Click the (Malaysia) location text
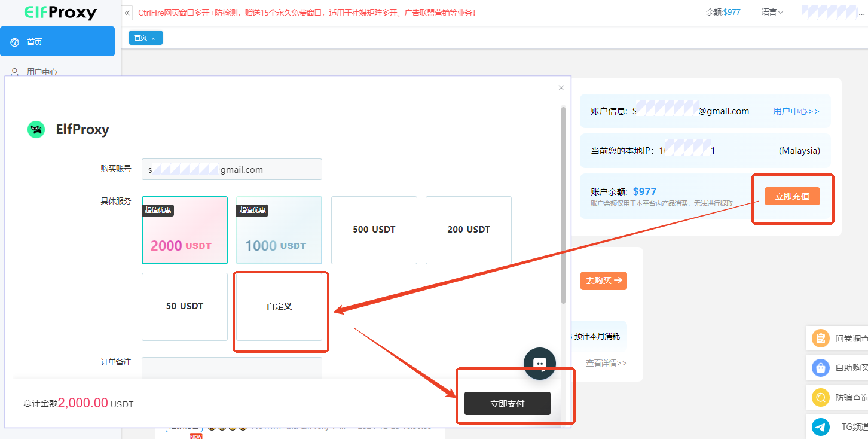This screenshot has width=868, height=439. pos(799,151)
